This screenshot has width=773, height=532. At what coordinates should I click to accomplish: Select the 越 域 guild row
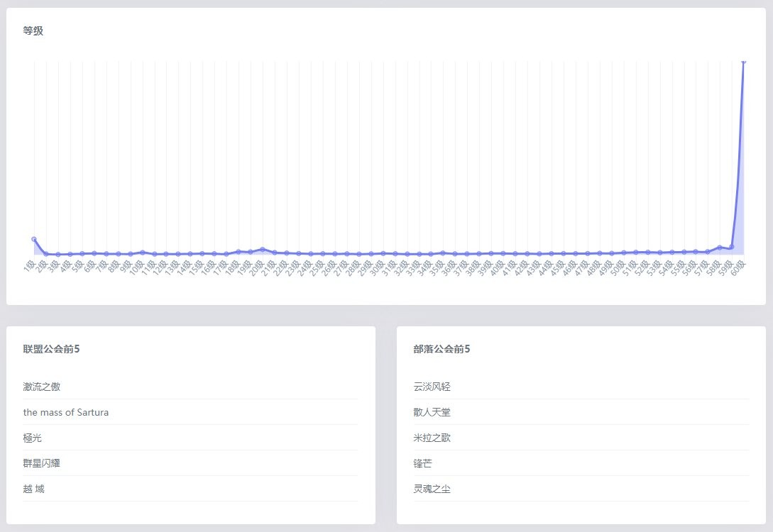[190, 489]
